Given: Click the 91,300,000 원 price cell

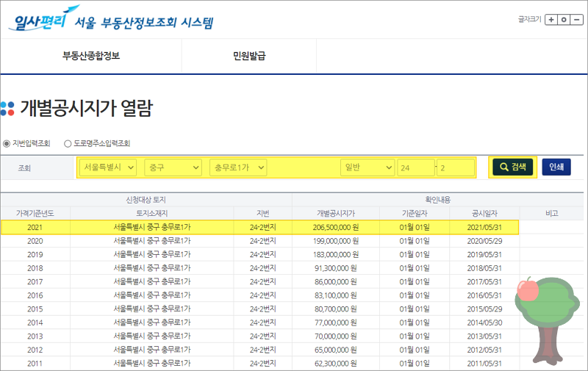Looking at the screenshot, I should [x=336, y=268].
